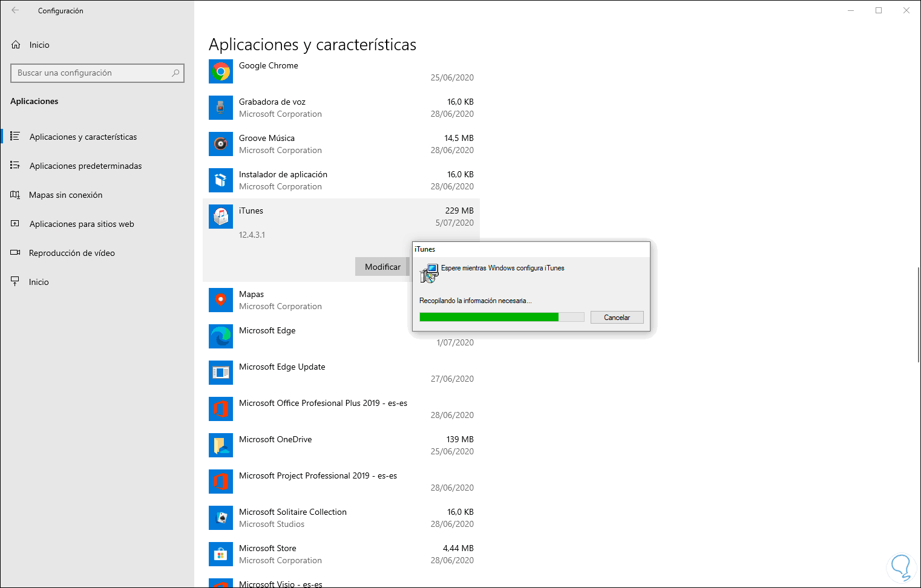Screen dimensions: 921x588
Task: Click the iTunes app icon in the list
Action: pyautogui.click(x=221, y=217)
